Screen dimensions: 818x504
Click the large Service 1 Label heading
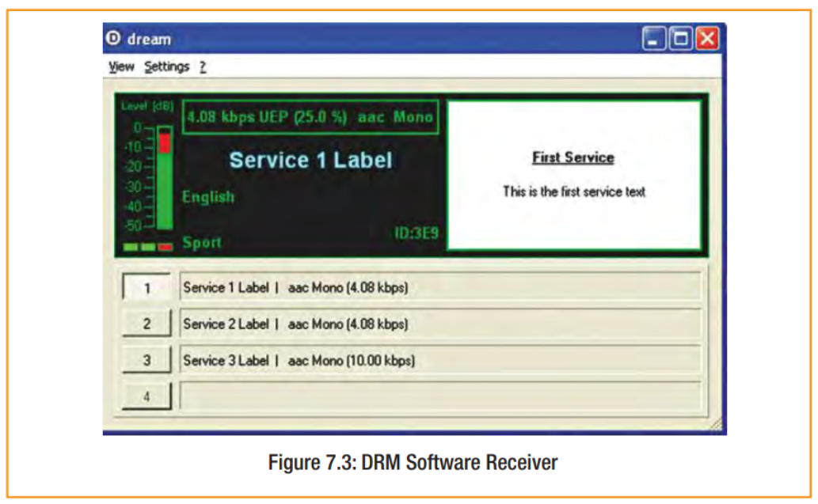[311, 160]
